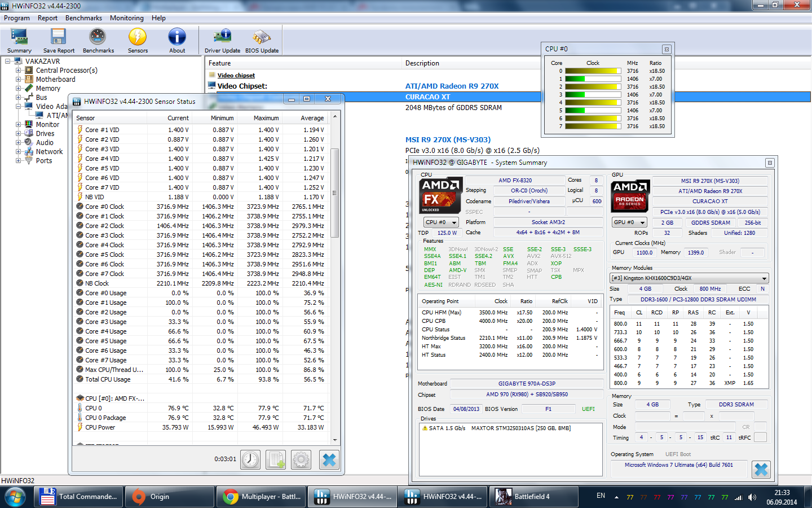Open the Help menu
This screenshot has width=812, height=508.
tap(158, 18)
